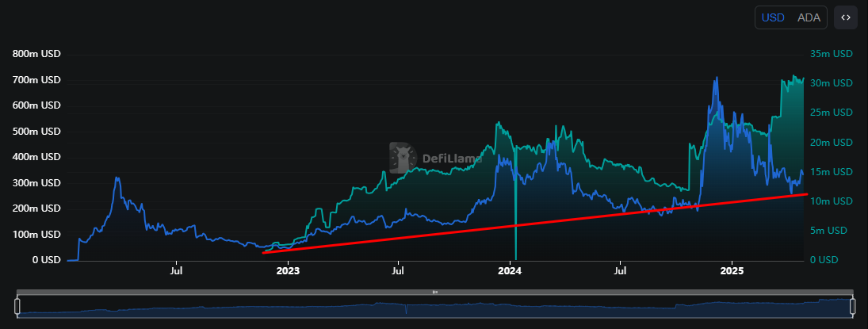Click the blue peak near 300m in 2022
Image resolution: width=868 pixels, height=329 pixels.
coord(117,178)
